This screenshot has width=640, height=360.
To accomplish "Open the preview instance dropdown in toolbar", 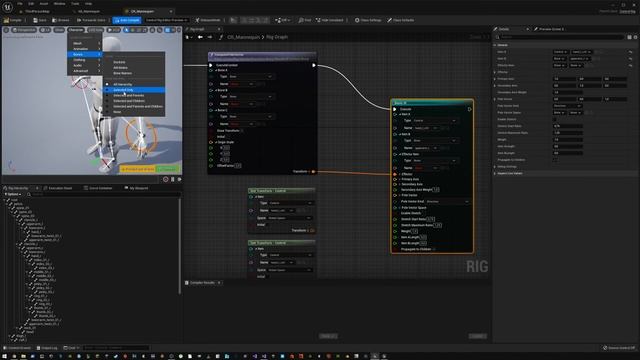I will point(166,20).
